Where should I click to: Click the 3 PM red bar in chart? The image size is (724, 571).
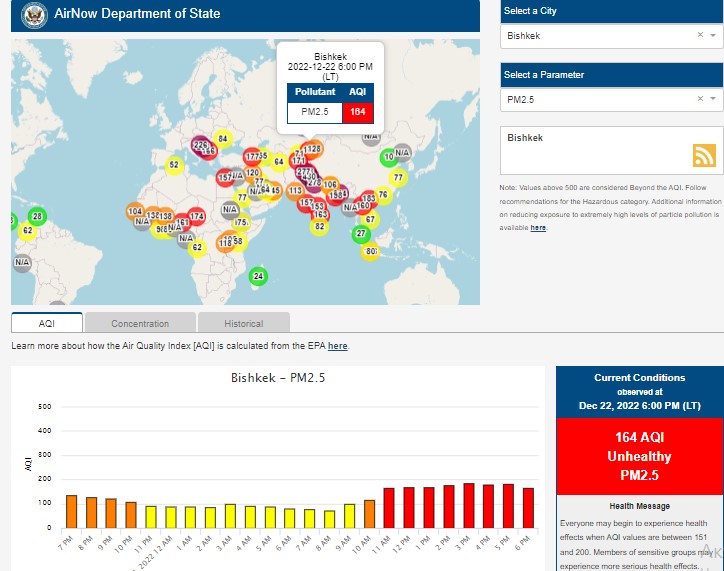[468, 505]
